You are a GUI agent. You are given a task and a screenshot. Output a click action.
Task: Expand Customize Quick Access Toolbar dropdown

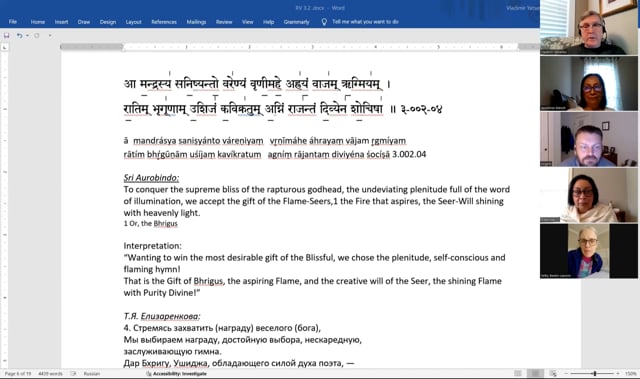click(50, 35)
